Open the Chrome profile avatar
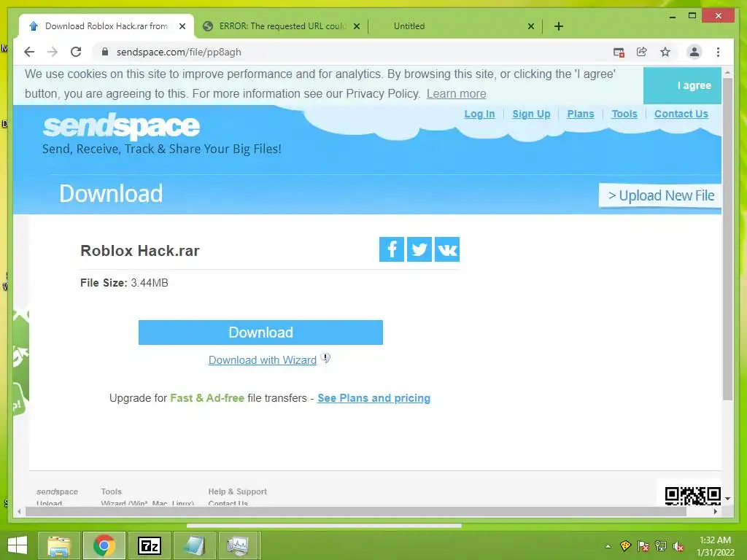Viewport: 747px width, 560px height. tap(694, 52)
